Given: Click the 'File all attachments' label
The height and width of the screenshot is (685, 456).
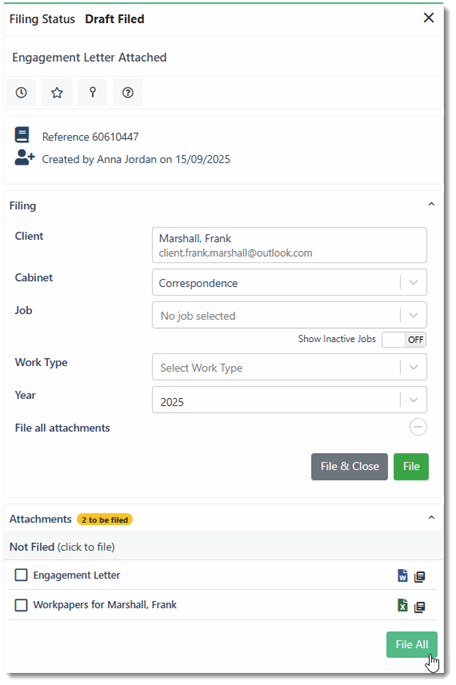Looking at the screenshot, I should coord(62,428).
